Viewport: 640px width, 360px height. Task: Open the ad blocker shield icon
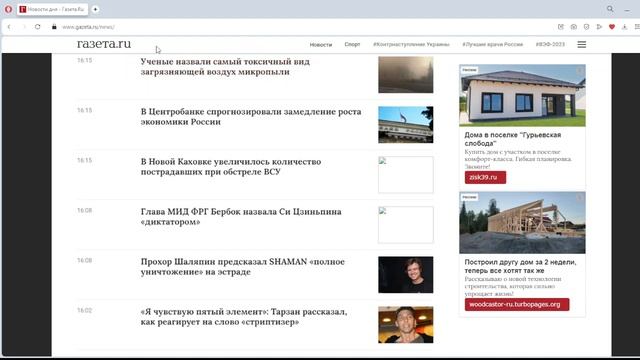(x=586, y=27)
